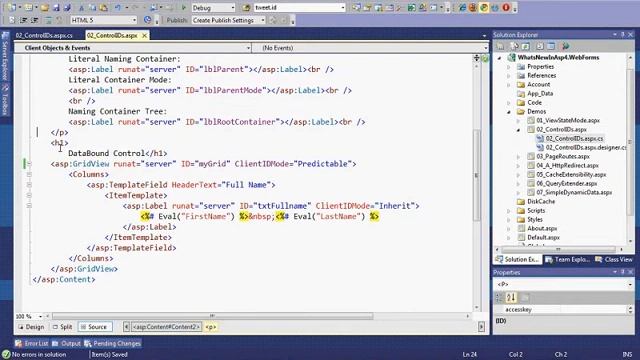The height and width of the screenshot is (360, 640).
Task: Click Solution Explorer Refresh icon
Action: tap(525, 46)
